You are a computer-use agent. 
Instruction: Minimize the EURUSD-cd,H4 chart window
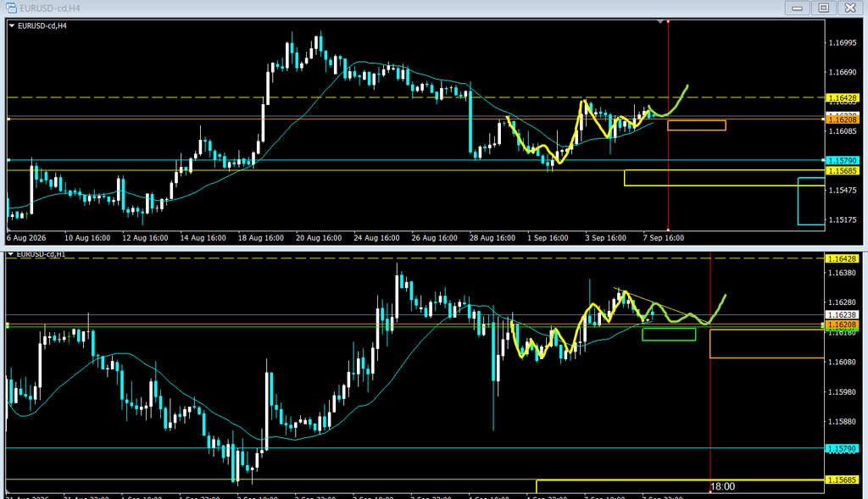797,8
